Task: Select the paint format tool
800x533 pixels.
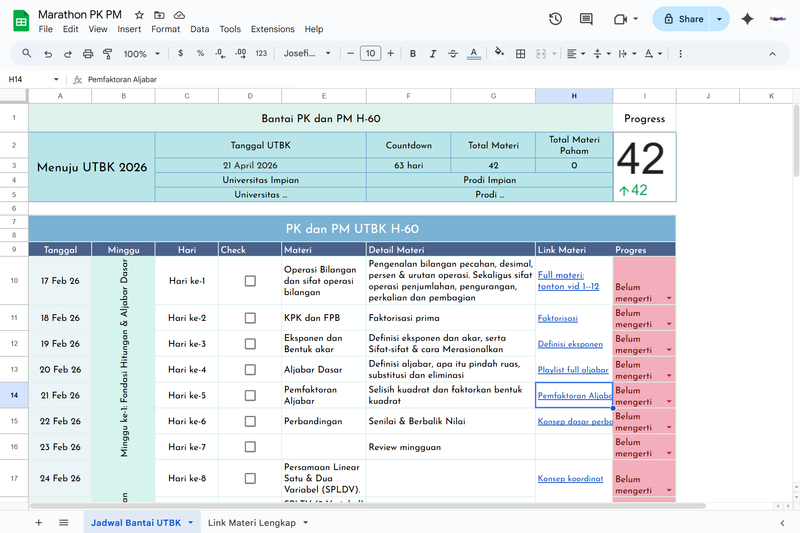Action: (108, 53)
